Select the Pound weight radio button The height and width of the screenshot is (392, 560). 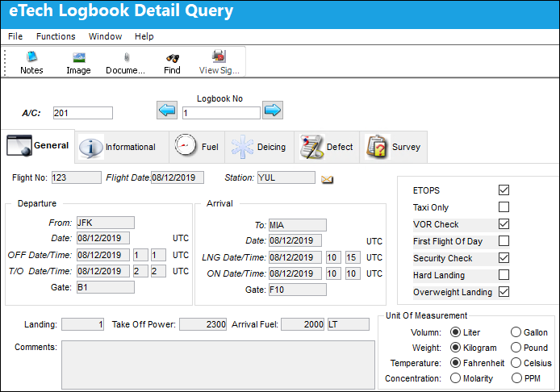(x=516, y=348)
